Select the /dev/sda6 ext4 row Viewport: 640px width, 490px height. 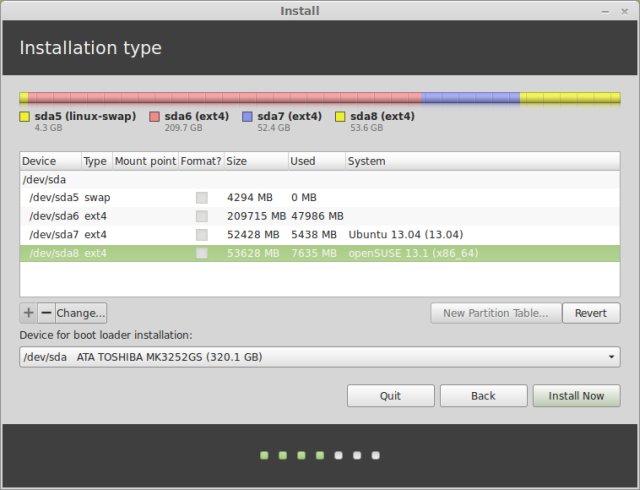[x=320, y=216]
